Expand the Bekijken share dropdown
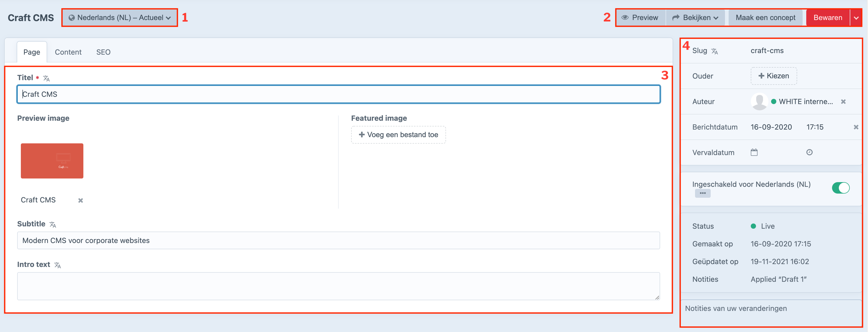The width and height of the screenshot is (868, 332). click(696, 17)
